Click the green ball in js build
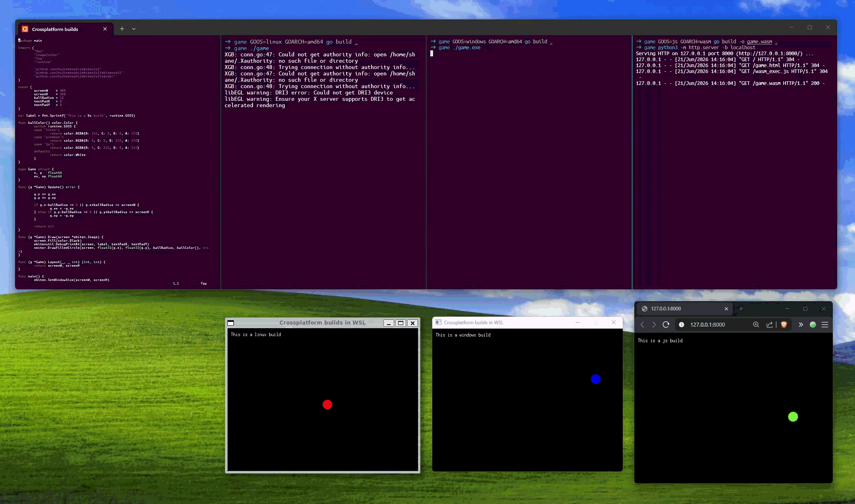The image size is (855, 504). 793,417
